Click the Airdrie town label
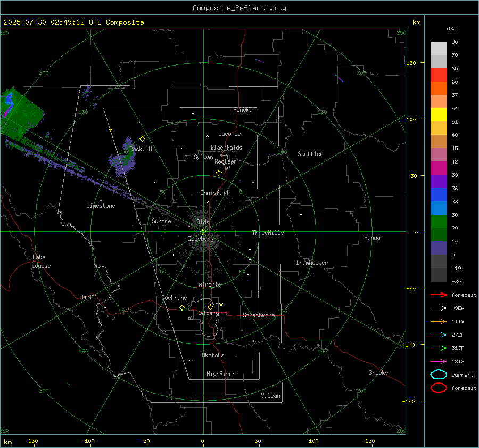This screenshot has height=448, width=479. (210, 284)
